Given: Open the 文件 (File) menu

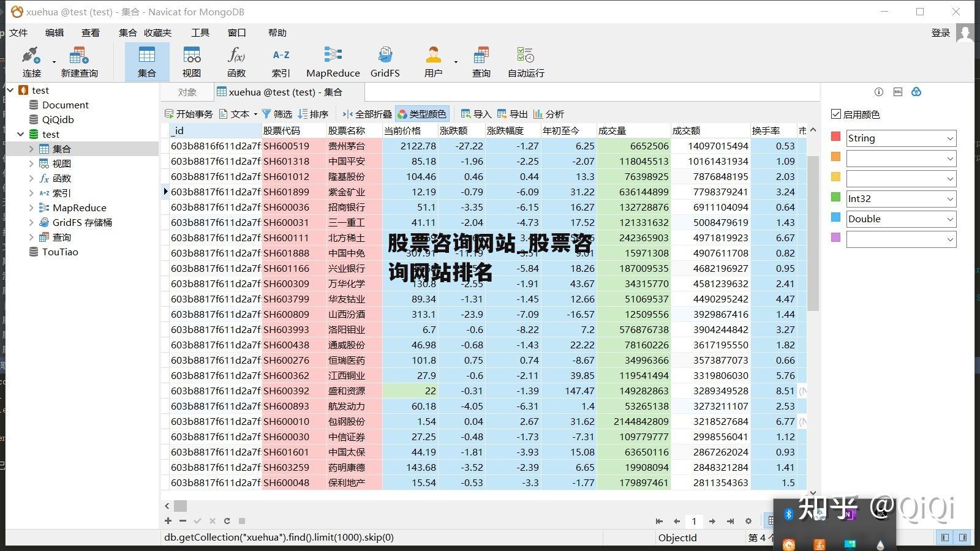Looking at the screenshot, I should click(18, 32).
